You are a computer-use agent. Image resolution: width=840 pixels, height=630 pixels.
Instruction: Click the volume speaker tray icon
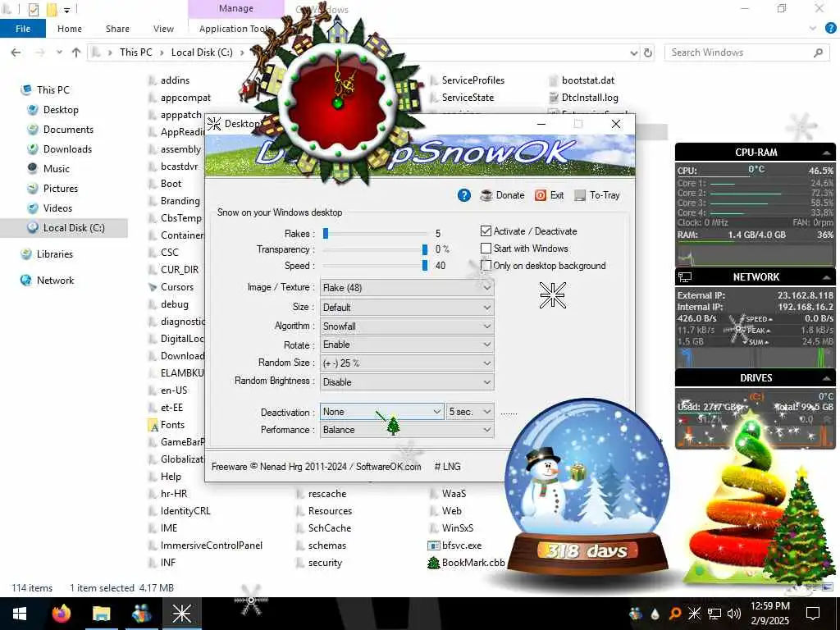pyautogui.click(x=734, y=614)
